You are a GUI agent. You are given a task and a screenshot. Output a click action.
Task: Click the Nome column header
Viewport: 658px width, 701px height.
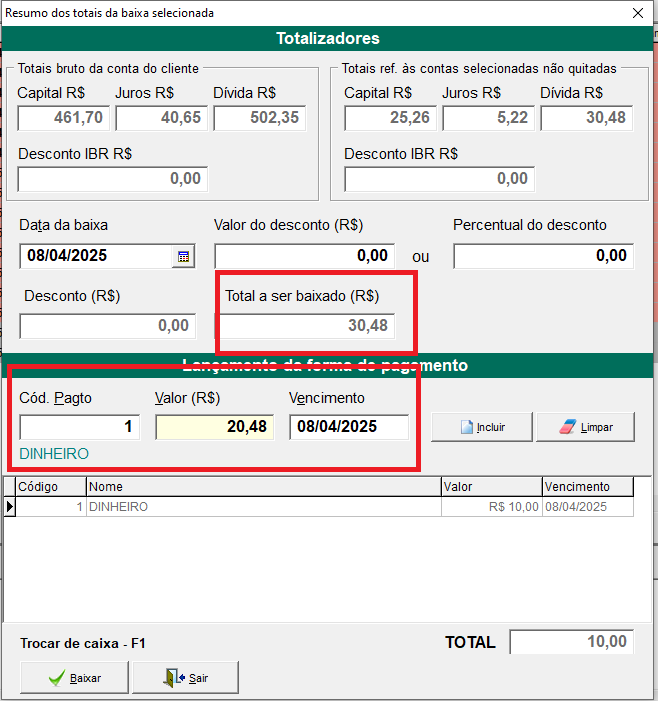pos(263,487)
